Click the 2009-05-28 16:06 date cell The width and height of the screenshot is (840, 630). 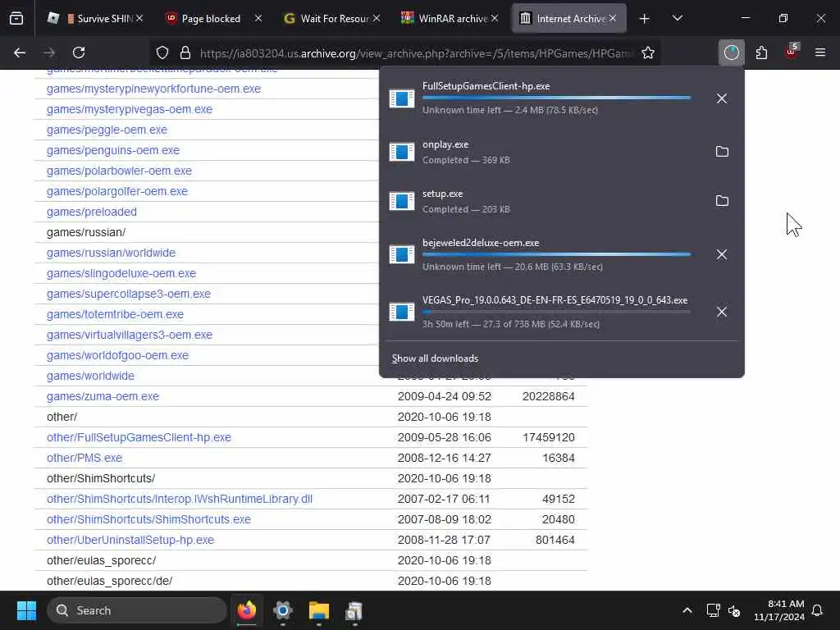[x=444, y=437]
